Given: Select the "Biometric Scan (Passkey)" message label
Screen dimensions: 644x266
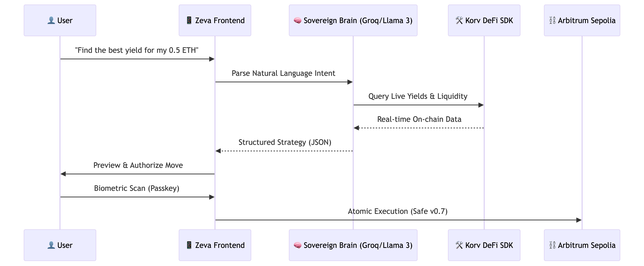Looking at the screenshot, I should pos(137,188).
